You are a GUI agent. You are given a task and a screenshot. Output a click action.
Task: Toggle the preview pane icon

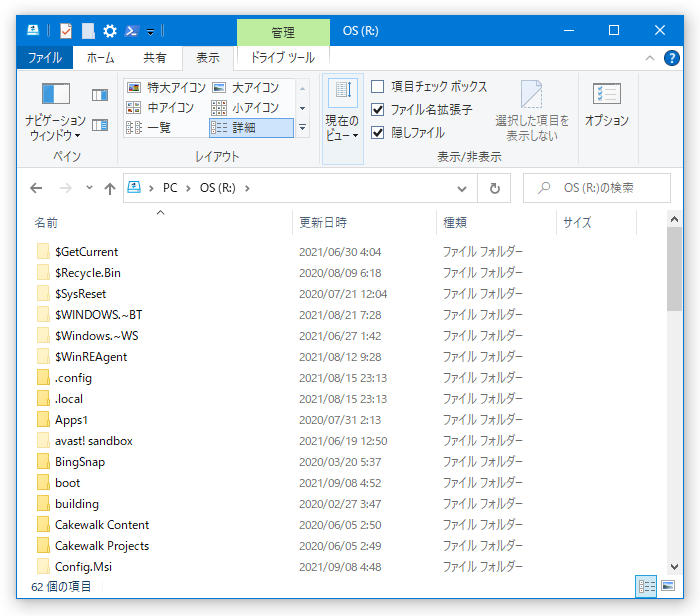100,95
